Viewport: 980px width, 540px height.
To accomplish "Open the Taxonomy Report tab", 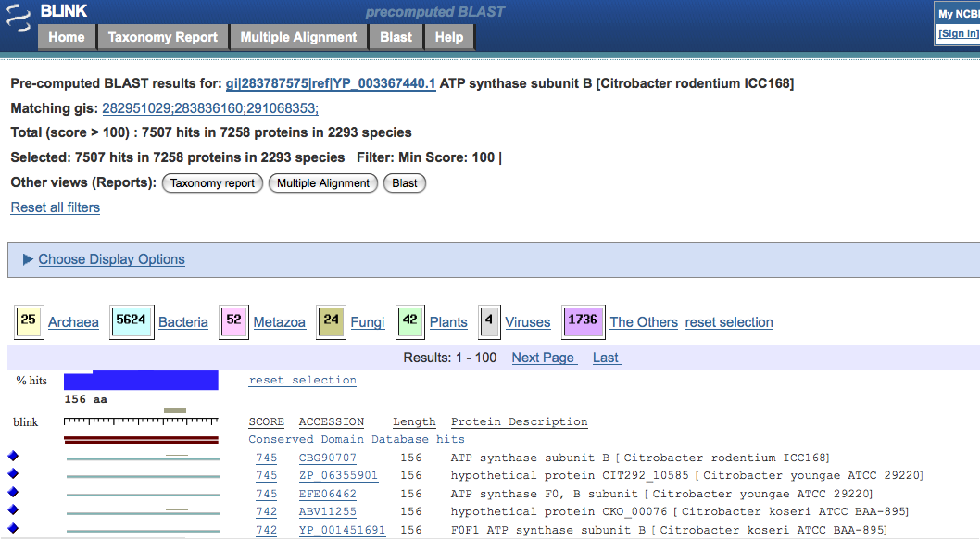I will point(163,37).
